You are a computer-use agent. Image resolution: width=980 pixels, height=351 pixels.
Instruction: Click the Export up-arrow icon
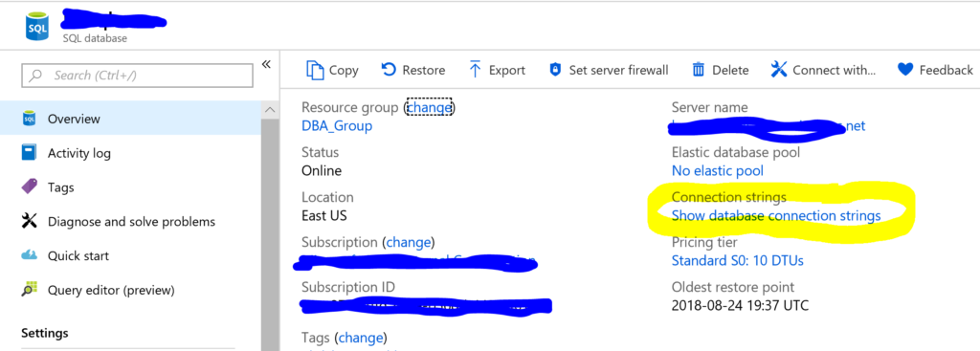[475, 69]
